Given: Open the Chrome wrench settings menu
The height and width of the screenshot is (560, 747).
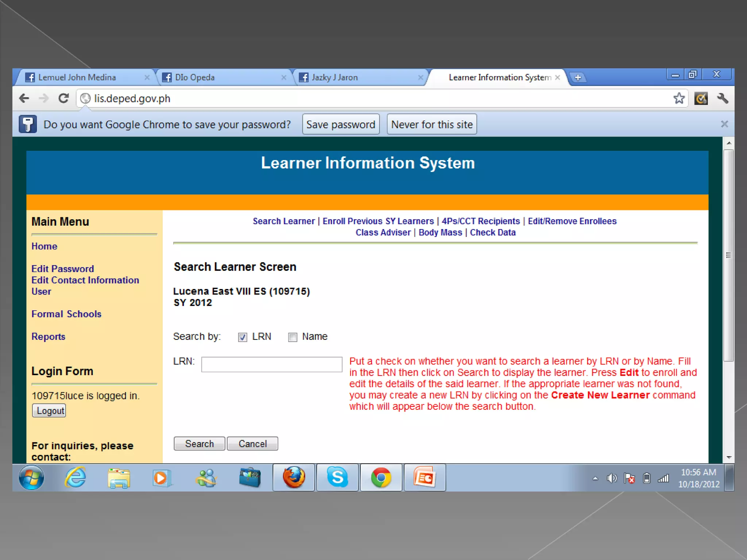Looking at the screenshot, I should point(722,98).
